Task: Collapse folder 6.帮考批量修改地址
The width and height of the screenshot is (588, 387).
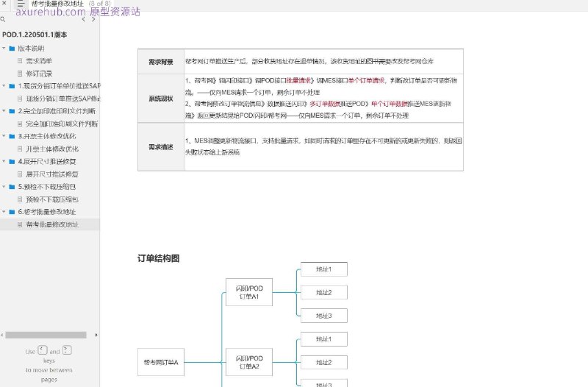Action: point(4,212)
